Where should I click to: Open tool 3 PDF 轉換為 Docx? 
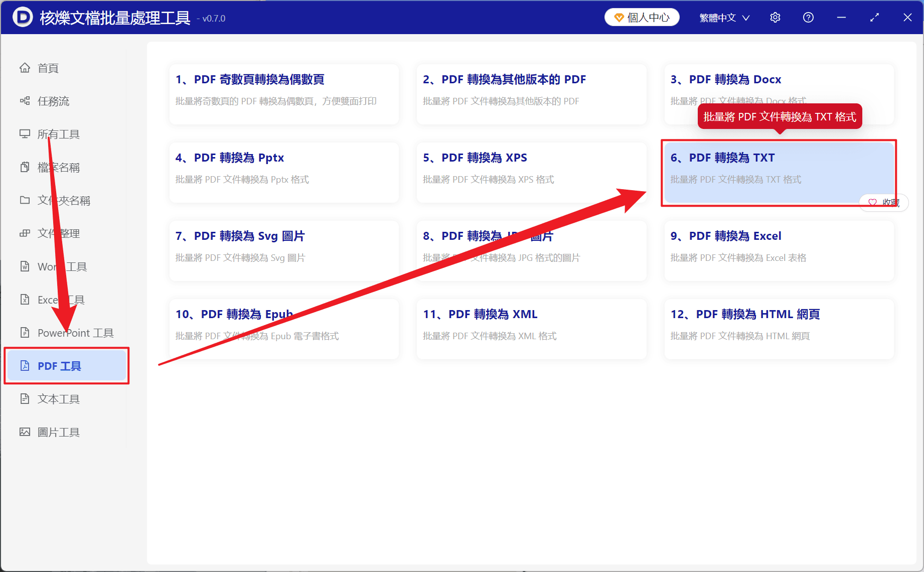pyautogui.click(x=779, y=94)
